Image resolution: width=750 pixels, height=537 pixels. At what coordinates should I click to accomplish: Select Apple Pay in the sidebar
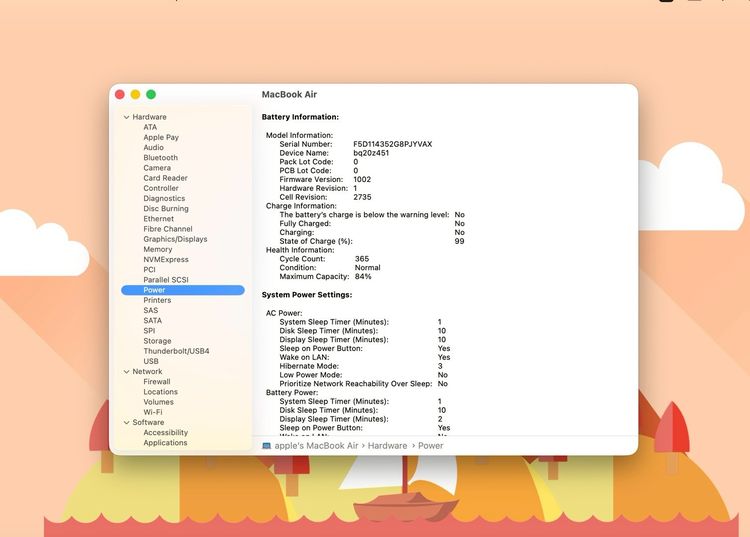coord(161,138)
